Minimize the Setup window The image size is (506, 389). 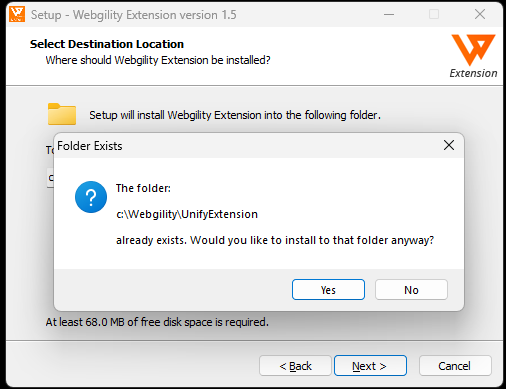point(389,14)
